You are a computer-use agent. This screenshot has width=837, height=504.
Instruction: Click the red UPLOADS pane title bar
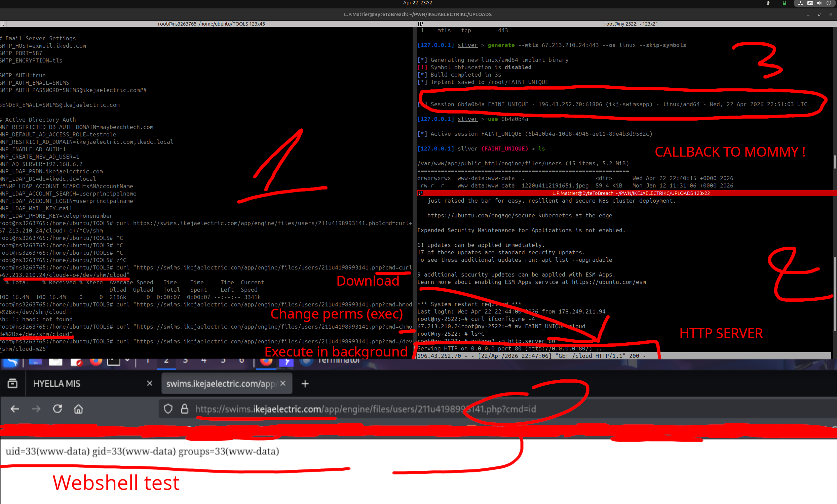tap(631, 193)
